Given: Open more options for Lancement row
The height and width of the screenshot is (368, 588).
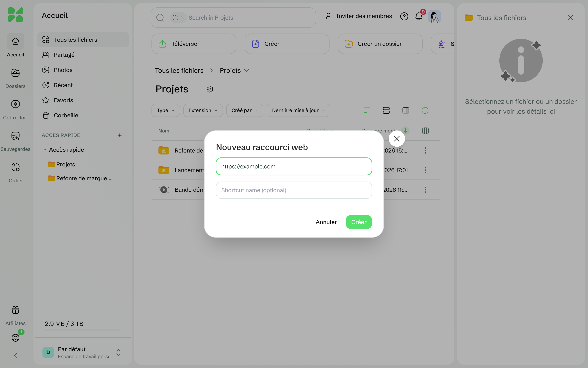Looking at the screenshot, I should point(425,170).
